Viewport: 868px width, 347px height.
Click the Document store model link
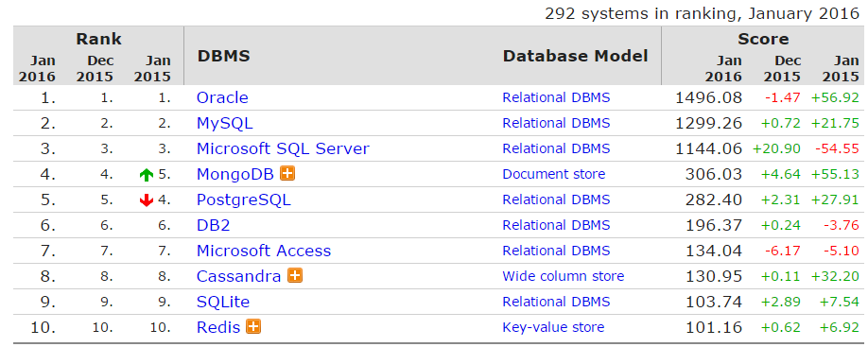point(553,174)
